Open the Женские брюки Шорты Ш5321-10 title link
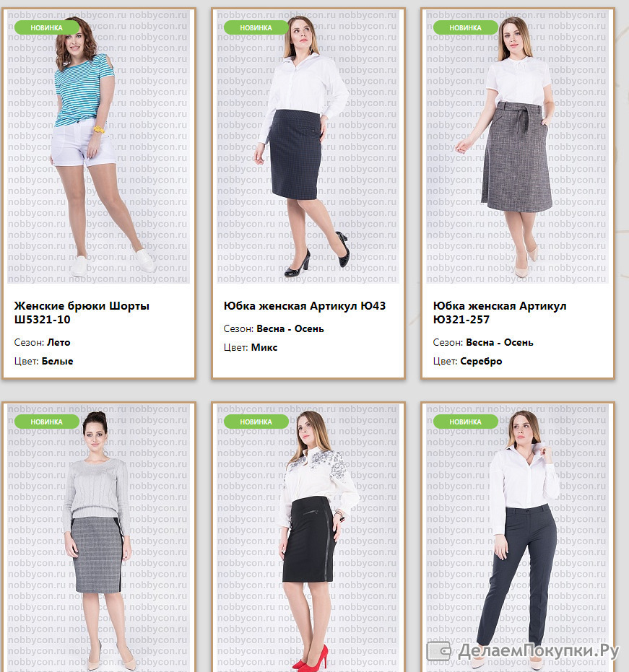Image resolution: width=629 pixels, height=672 pixels. coord(82,313)
